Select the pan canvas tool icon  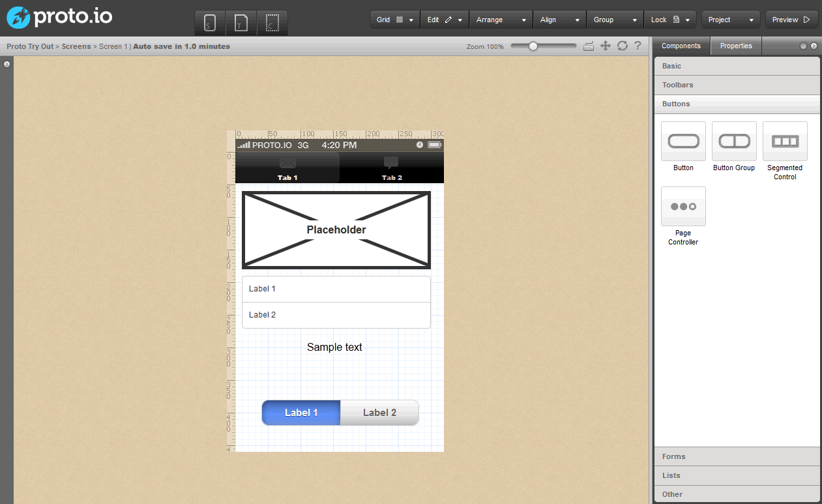click(605, 46)
